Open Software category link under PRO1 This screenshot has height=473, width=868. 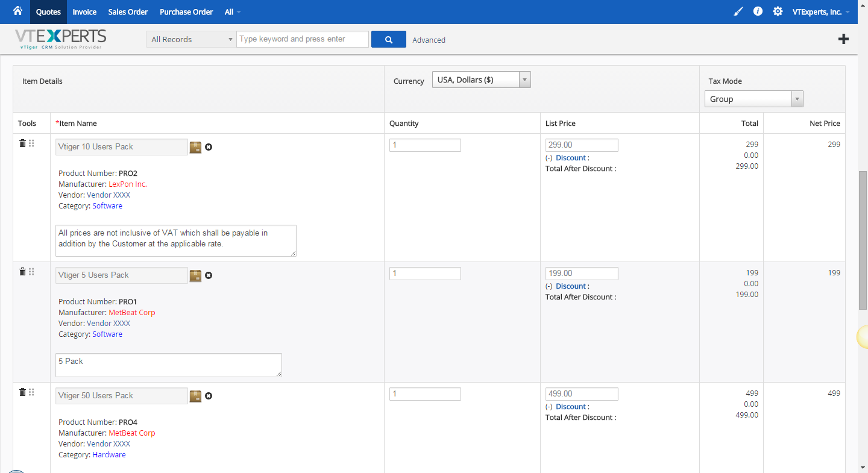click(107, 334)
